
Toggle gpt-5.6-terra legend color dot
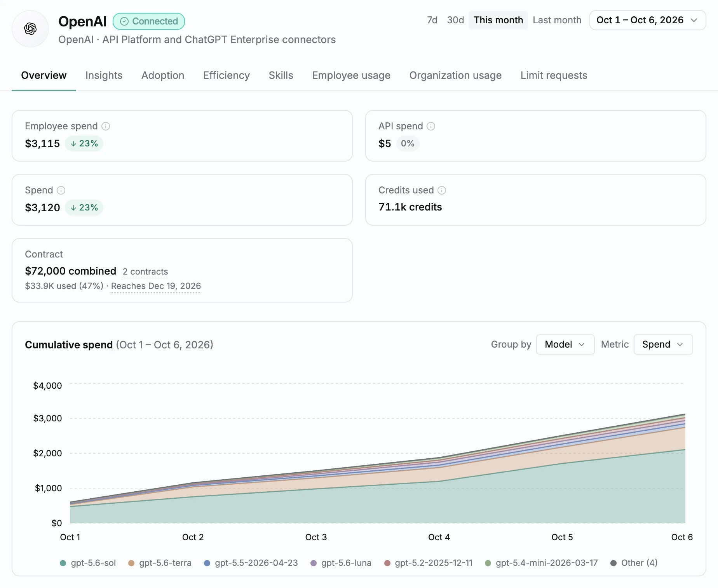coord(131,563)
